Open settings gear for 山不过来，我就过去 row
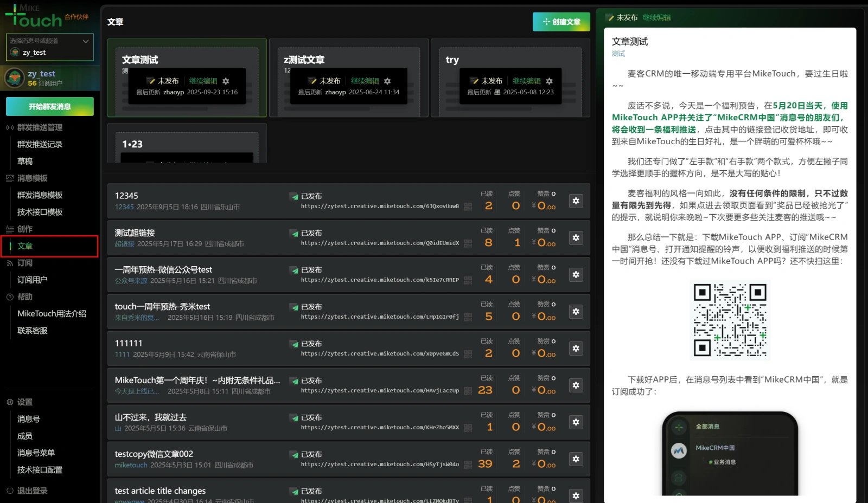Viewport: 868px width, 503px height. click(x=576, y=422)
